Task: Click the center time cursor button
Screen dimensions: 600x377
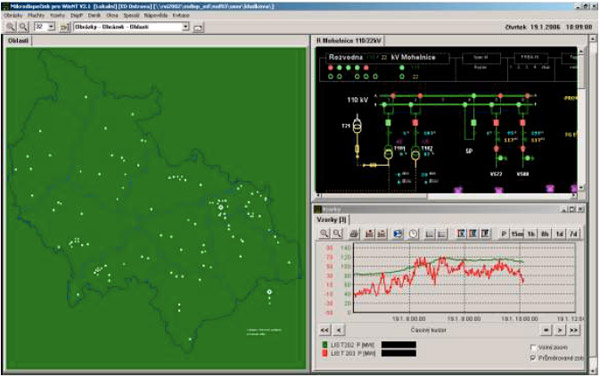Action: (x=546, y=330)
